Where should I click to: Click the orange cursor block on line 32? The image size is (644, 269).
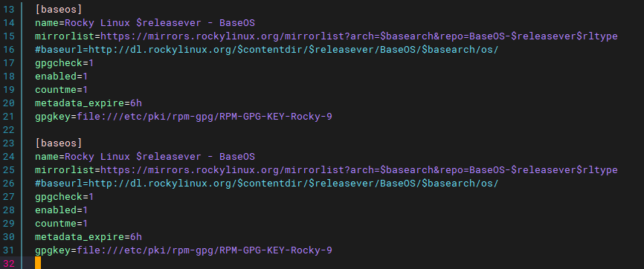[38, 263]
